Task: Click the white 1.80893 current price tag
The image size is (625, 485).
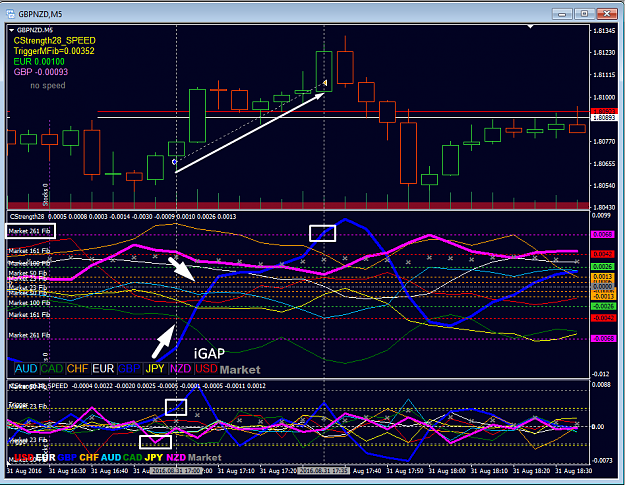Action: (603, 118)
